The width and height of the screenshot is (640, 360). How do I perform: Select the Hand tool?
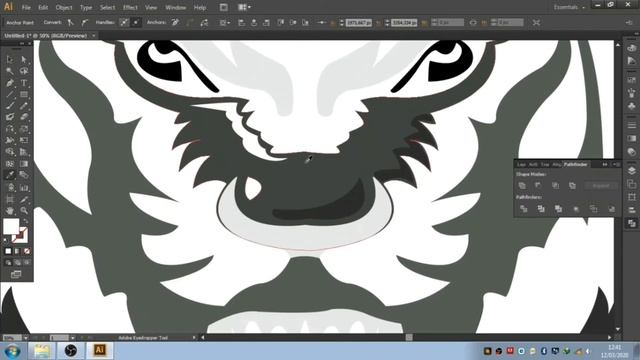(x=10, y=211)
